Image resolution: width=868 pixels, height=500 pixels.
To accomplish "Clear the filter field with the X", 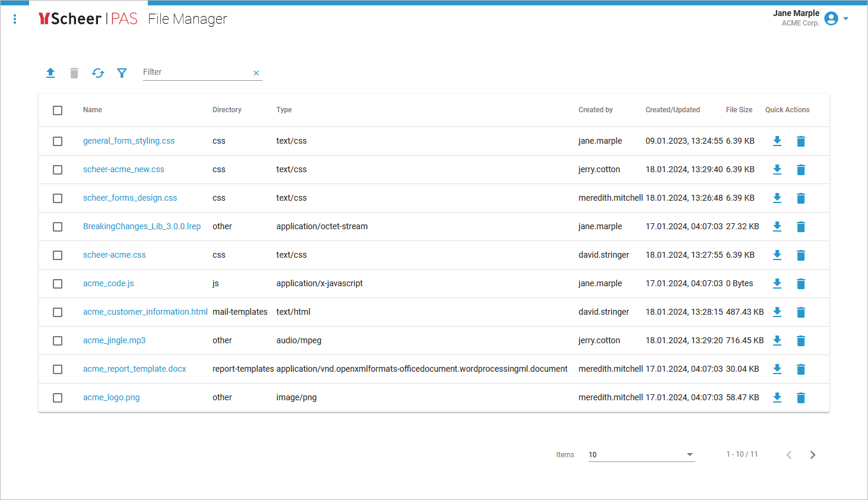I will point(256,72).
